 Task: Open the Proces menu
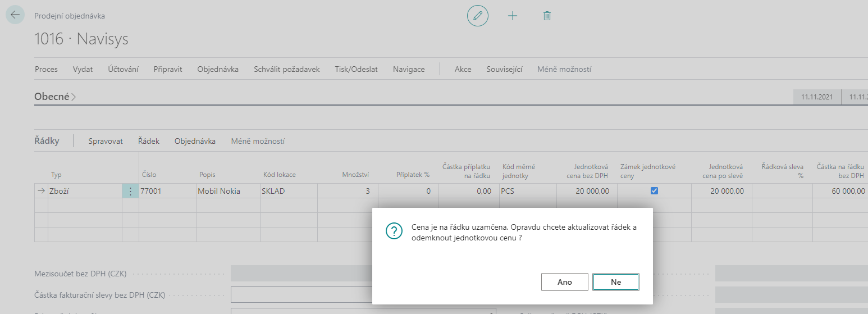tap(46, 70)
